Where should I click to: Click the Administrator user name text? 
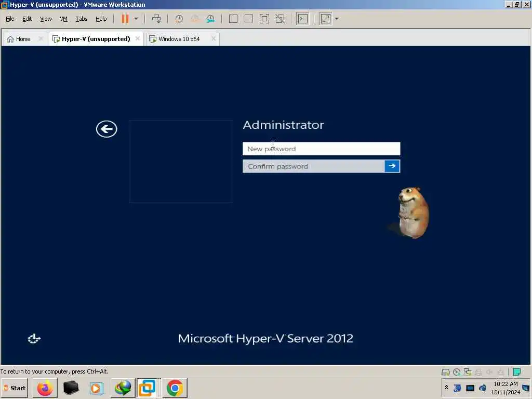click(x=283, y=125)
